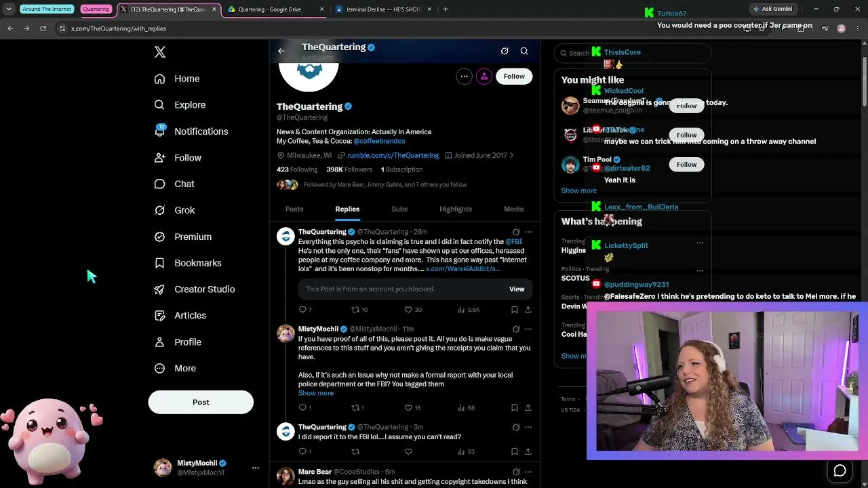Like the post with 30 likes
The width and height of the screenshot is (868, 488).
[x=413, y=310]
